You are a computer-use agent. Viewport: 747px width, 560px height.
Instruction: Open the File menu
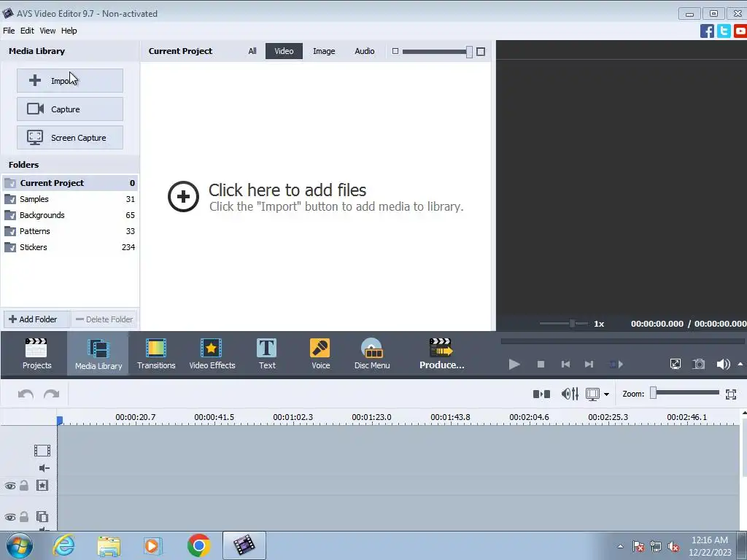tap(9, 31)
